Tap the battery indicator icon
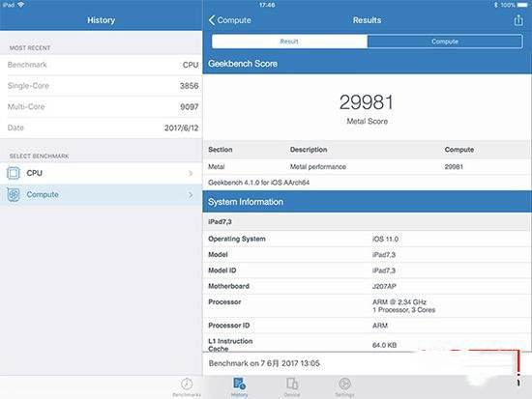 (x=522, y=5)
